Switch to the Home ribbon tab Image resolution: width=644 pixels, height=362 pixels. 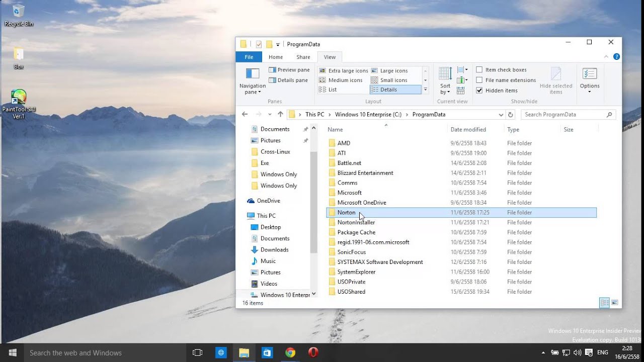click(x=276, y=57)
